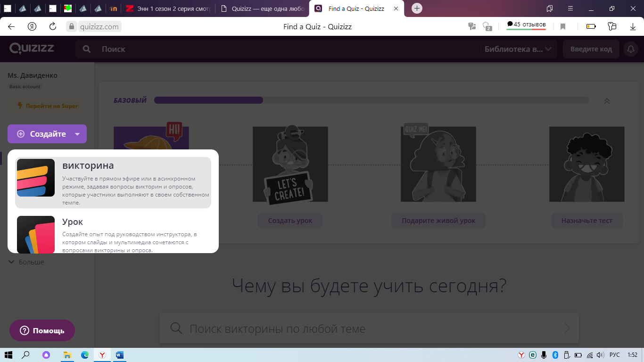Click the Quizizz logo in header

point(32,49)
